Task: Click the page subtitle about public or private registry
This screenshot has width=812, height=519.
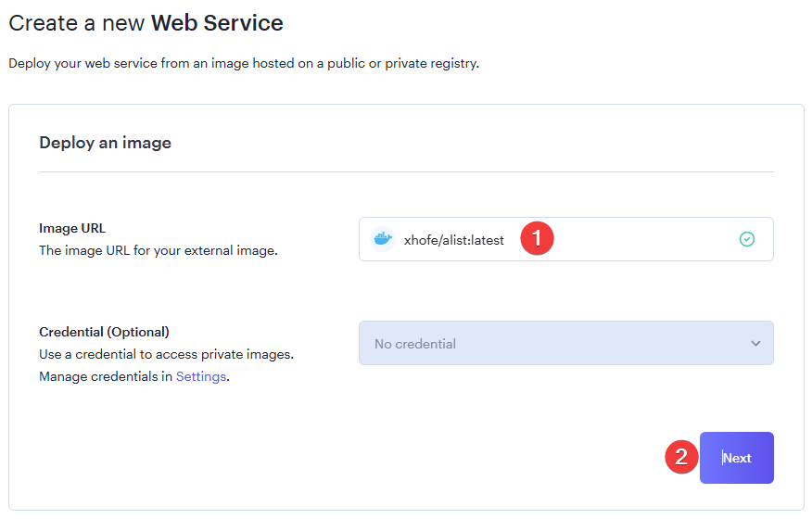Action: [x=243, y=64]
